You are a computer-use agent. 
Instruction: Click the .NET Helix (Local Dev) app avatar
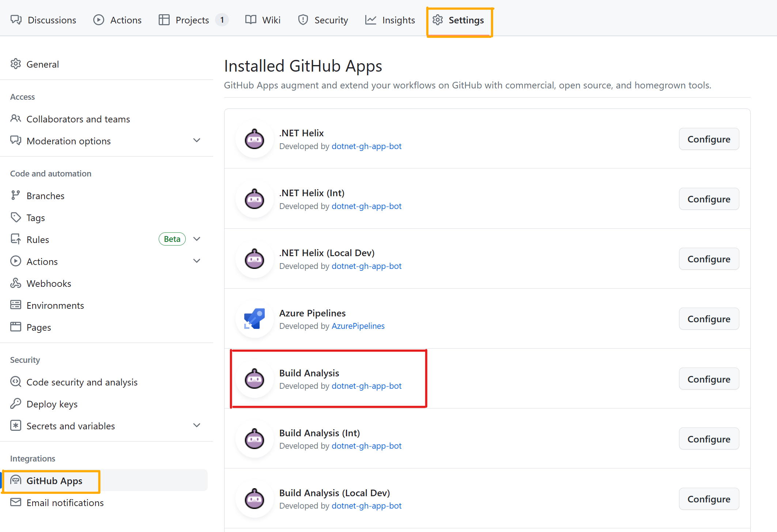pyautogui.click(x=254, y=259)
